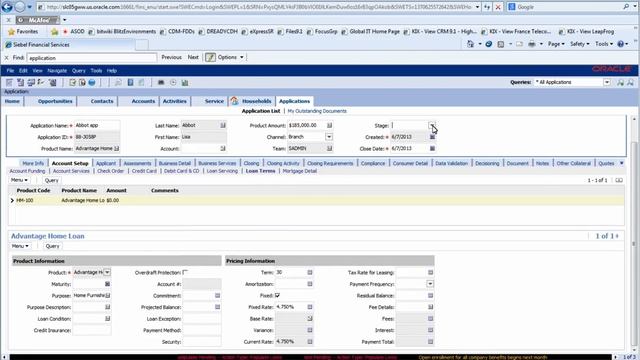Expand the Stage dropdown

432,125
